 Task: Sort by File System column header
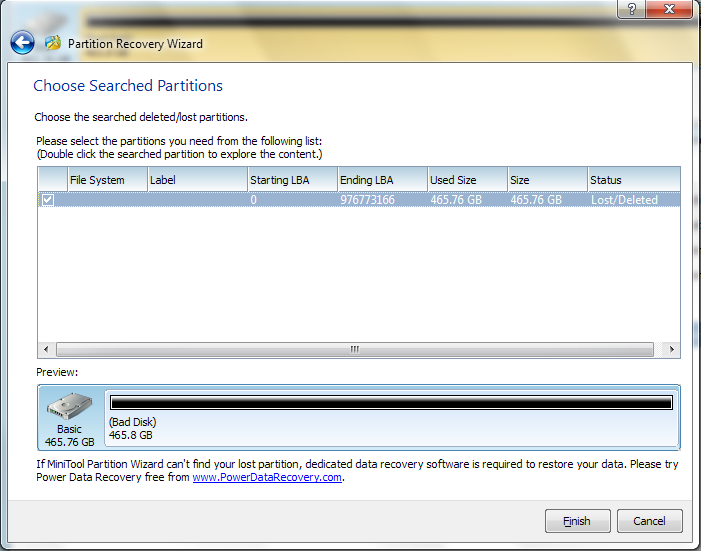(x=107, y=180)
